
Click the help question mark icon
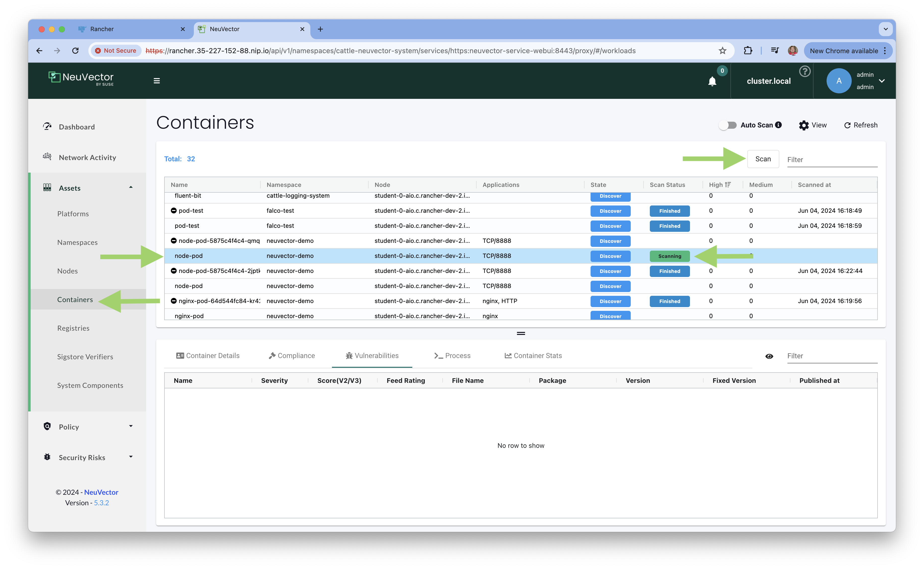[x=805, y=71]
